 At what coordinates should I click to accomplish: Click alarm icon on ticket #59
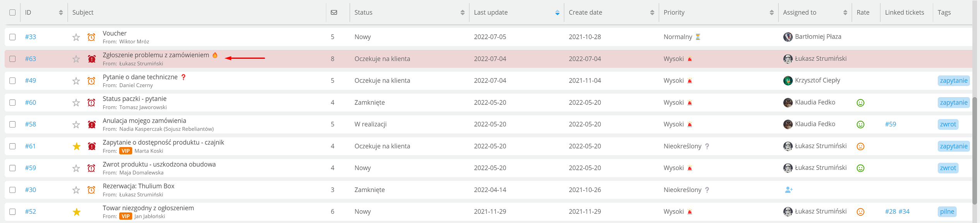[91, 168]
